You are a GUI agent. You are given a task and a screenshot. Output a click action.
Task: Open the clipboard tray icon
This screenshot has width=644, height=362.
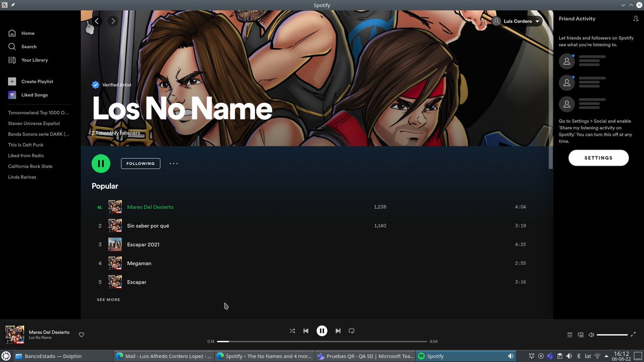point(559,356)
